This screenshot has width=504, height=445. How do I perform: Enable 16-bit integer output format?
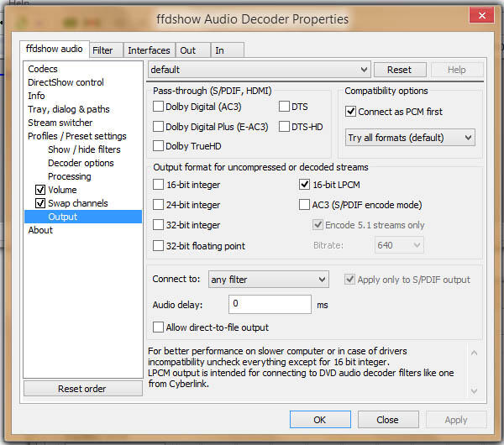tap(159, 185)
